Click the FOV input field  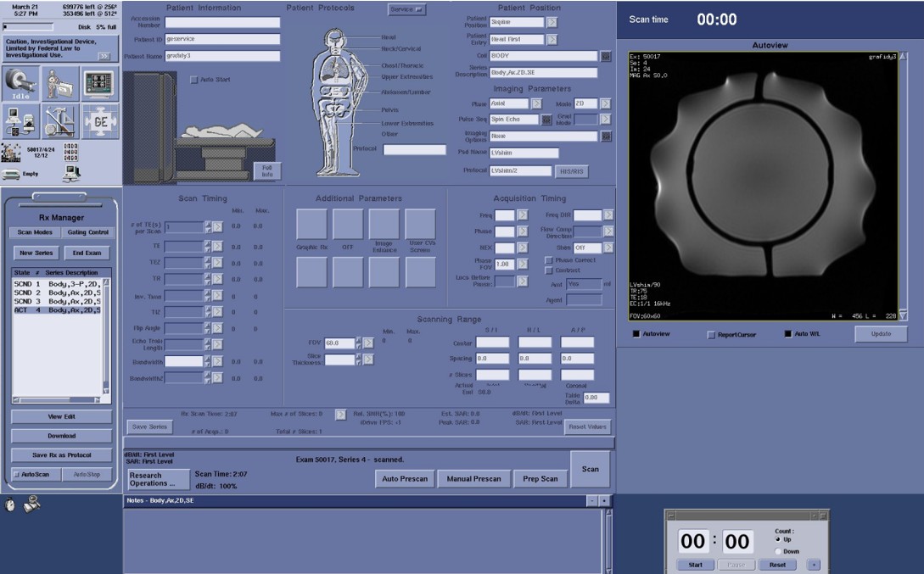click(339, 343)
